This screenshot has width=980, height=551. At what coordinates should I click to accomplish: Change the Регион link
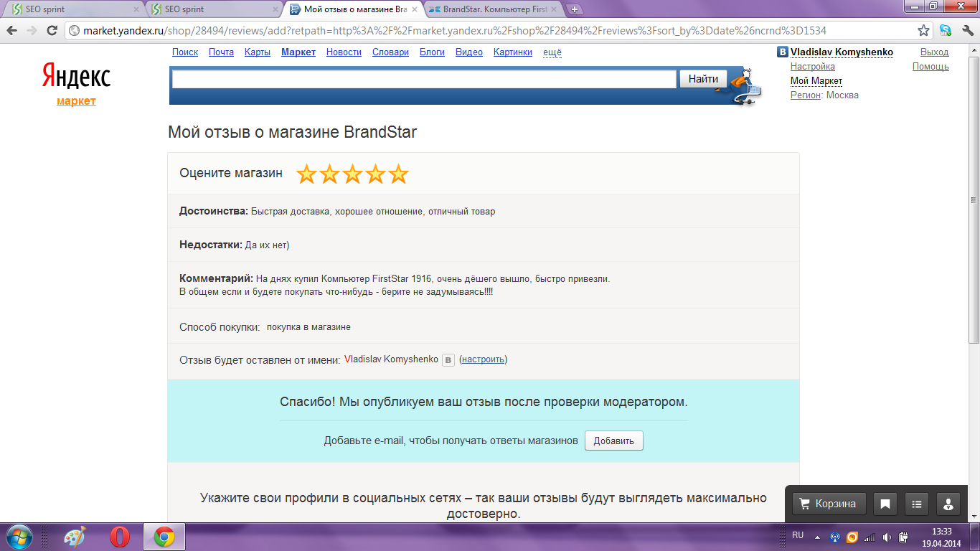coord(806,95)
